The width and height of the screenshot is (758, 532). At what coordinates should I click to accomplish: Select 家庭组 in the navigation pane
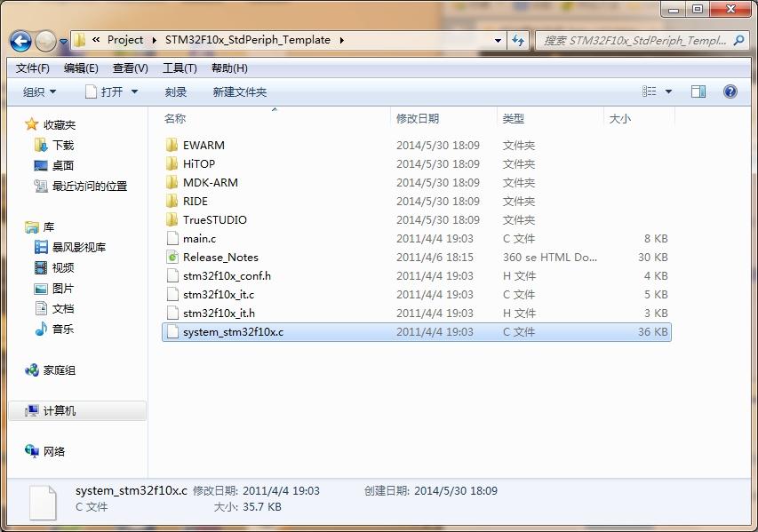click(x=59, y=370)
